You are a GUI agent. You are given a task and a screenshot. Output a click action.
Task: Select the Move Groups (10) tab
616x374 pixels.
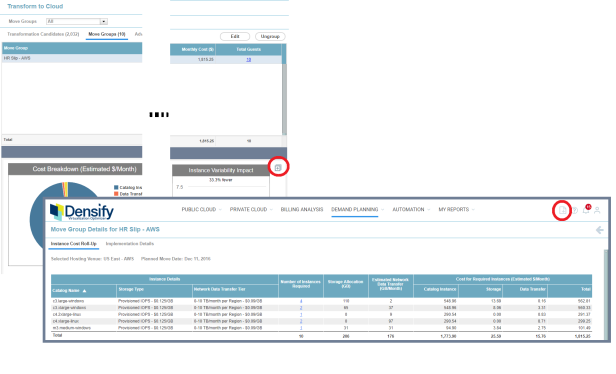pos(107,34)
